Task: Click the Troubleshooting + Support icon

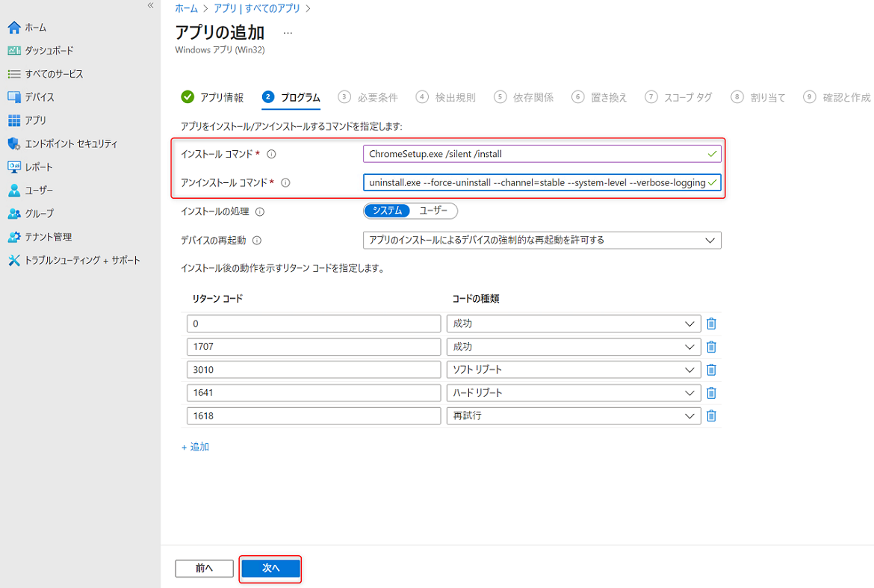Action: (14, 260)
